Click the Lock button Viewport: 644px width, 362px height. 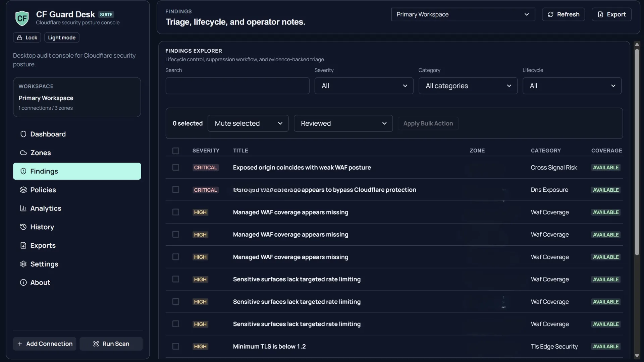coord(27,38)
